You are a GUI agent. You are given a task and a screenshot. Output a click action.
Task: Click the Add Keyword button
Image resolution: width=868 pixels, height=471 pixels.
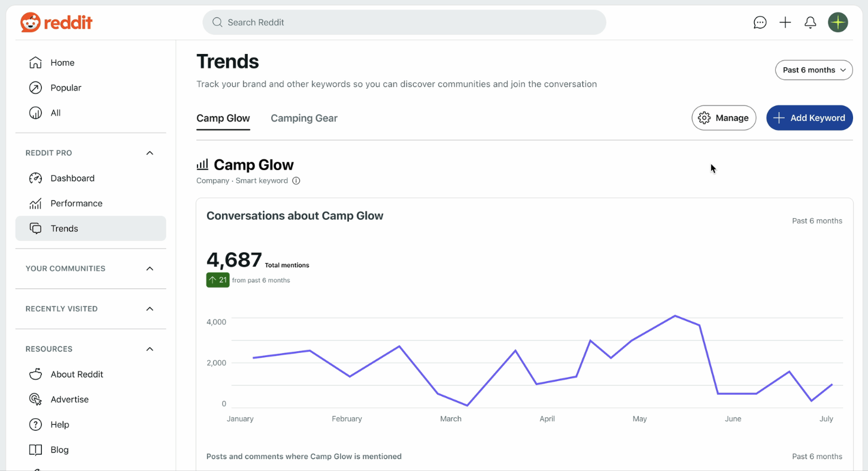(809, 117)
